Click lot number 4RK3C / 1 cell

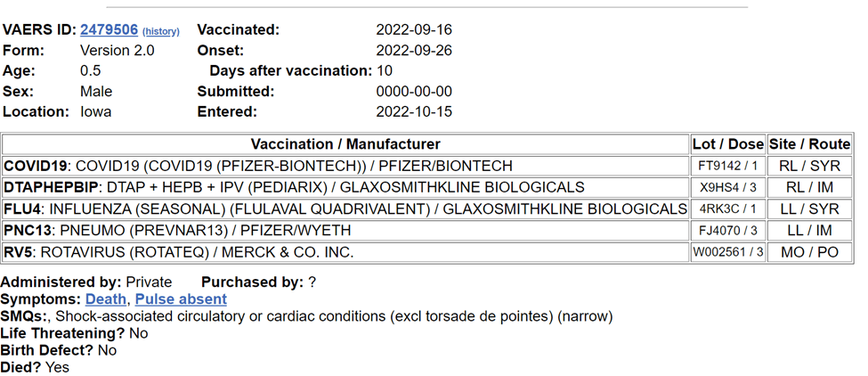[x=728, y=209]
